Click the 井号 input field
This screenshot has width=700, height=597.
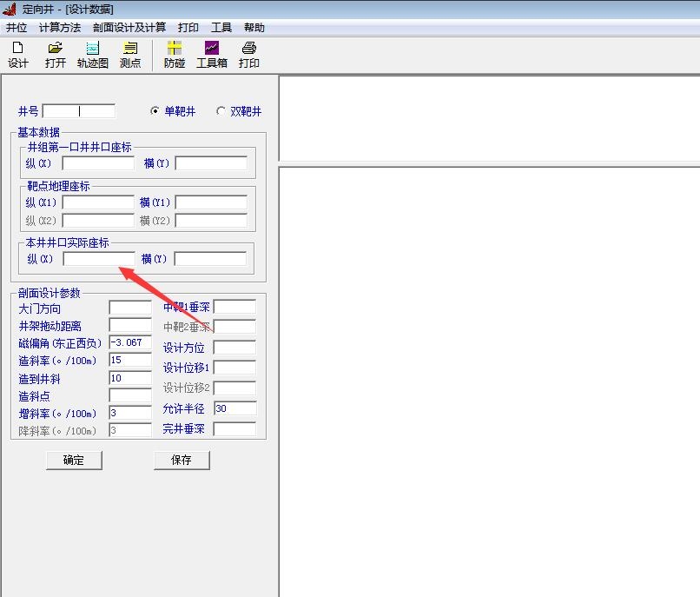[x=78, y=111]
